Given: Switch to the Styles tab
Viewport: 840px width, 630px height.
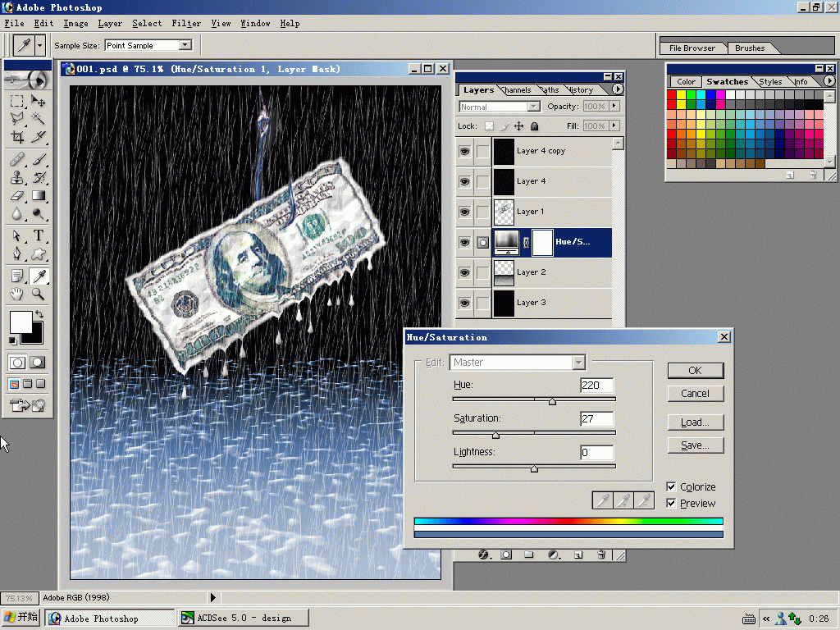Looking at the screenshot, I should 770,81.
